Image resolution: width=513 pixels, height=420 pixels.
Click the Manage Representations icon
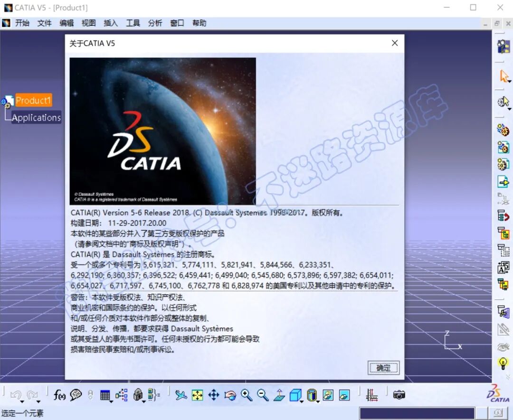(503, 312)
